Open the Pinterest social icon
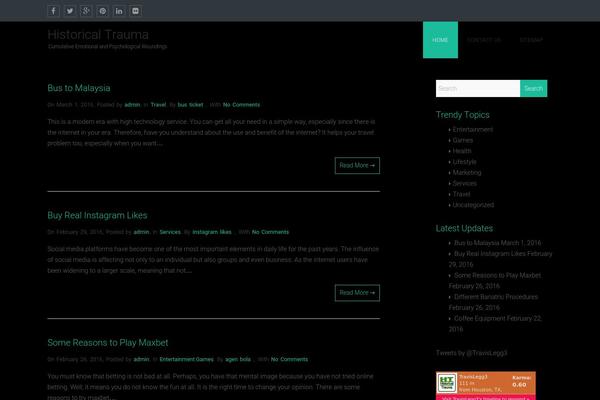This screenshot has width=600, height=400. pos(103,11)
